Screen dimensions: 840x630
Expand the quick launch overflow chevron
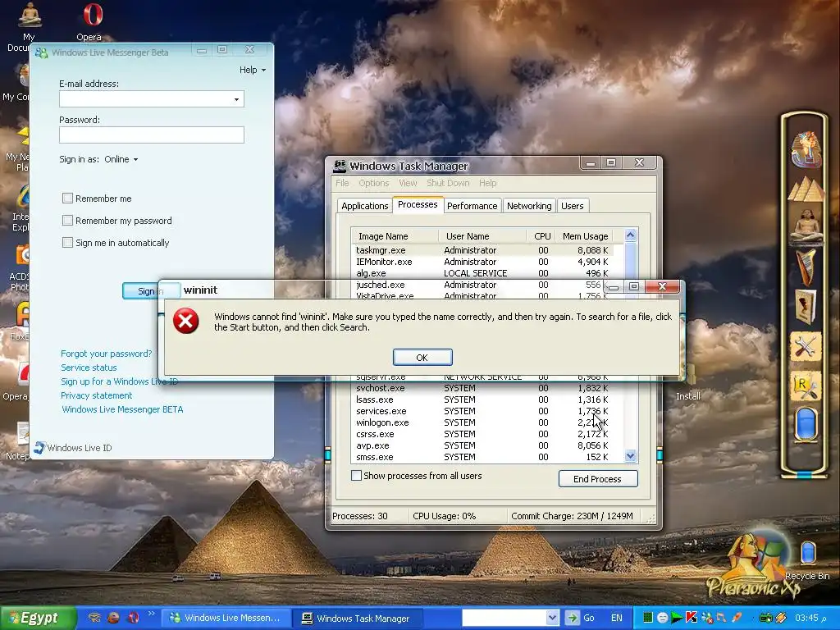coord(151,614)
